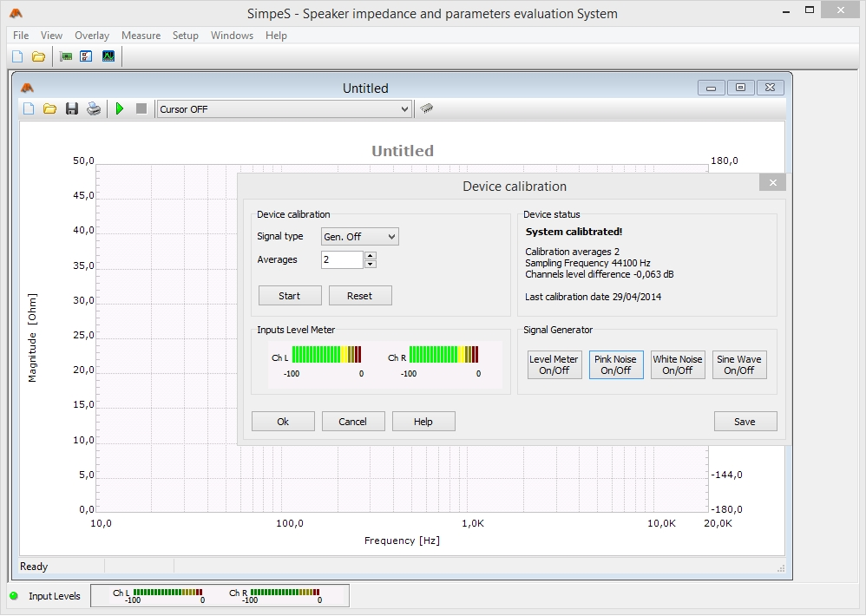Click the Start calibration button
The width and height of the screenshot is (866, 616).
pos(290,295)
